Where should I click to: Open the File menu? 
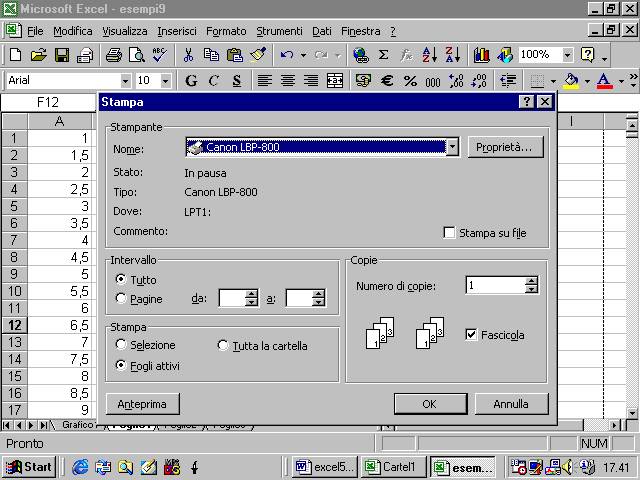coord(35,31)
